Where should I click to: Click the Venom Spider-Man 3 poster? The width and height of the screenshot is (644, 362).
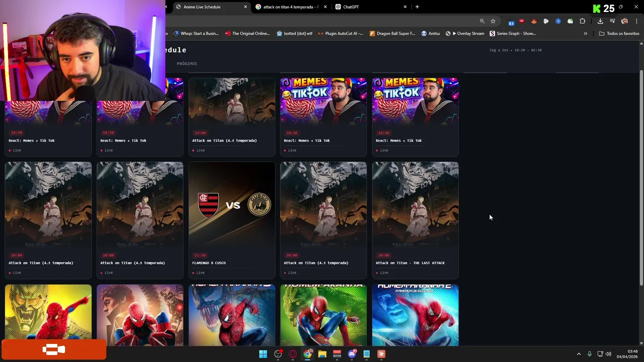coord(232,315)
